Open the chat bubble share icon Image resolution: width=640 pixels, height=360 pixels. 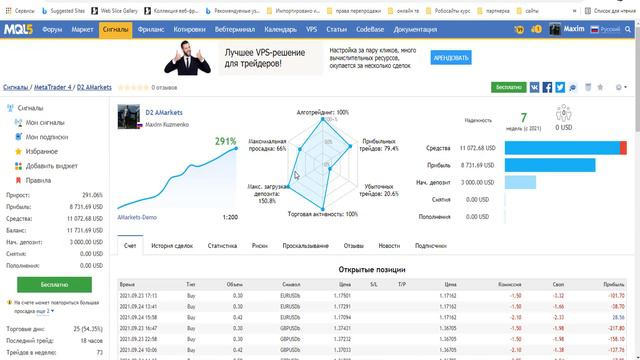click(x=573, y=87)
